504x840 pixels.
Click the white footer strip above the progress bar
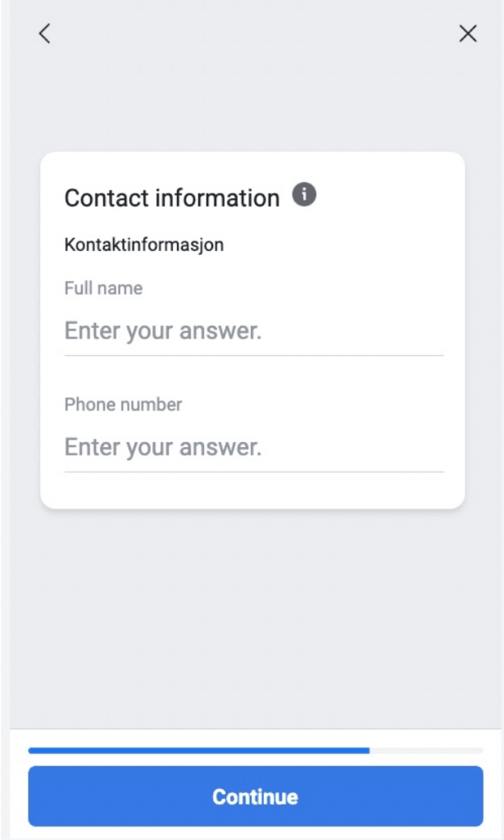252,737
